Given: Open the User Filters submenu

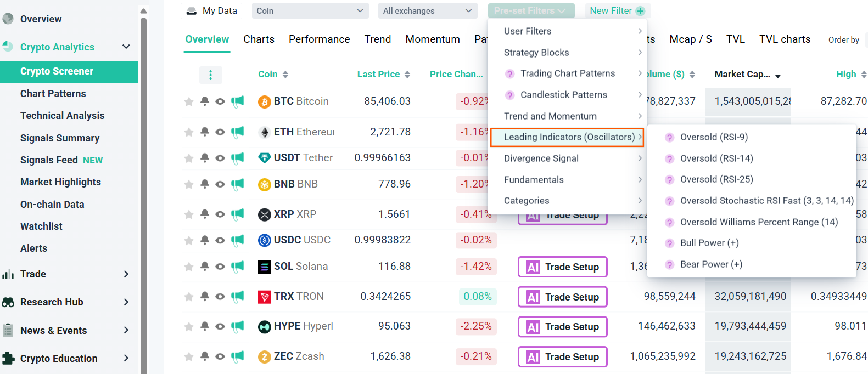Looking at the screenshot, I should pos(567,31).
